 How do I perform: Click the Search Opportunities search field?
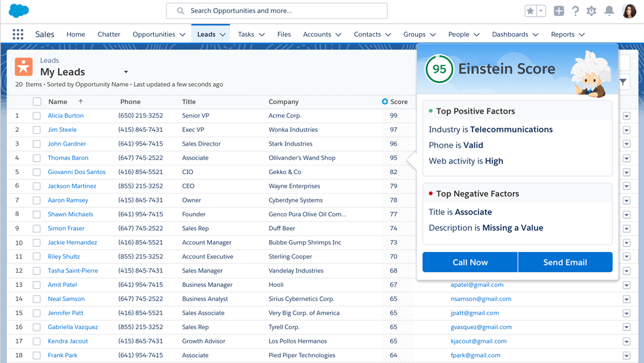coord(277,11)
